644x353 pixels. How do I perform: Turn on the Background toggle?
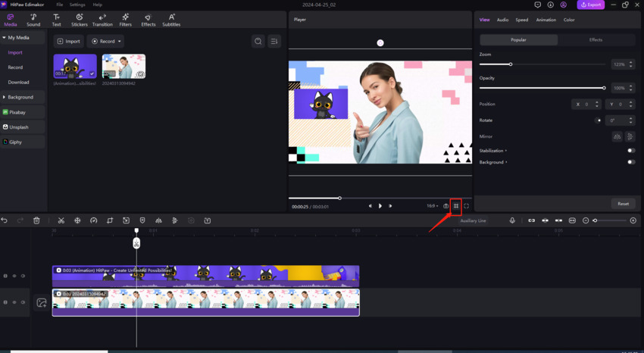tap(630, 162)
